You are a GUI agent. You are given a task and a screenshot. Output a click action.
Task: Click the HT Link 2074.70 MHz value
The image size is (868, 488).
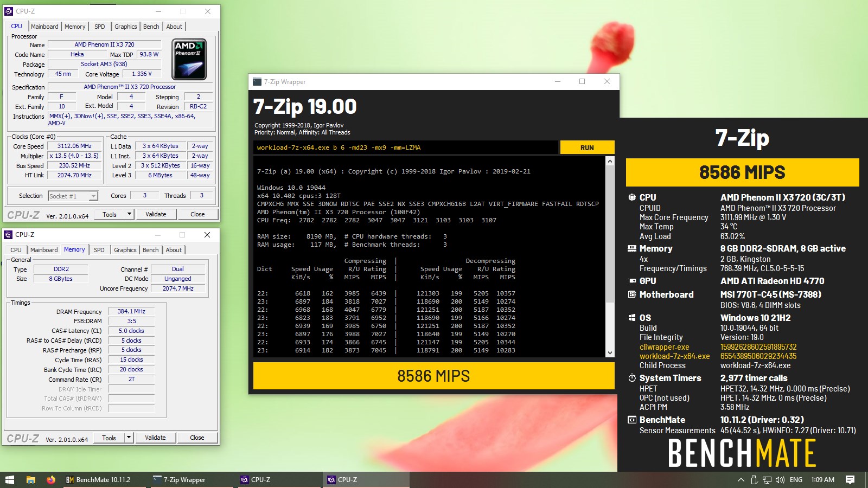point(74,175)
